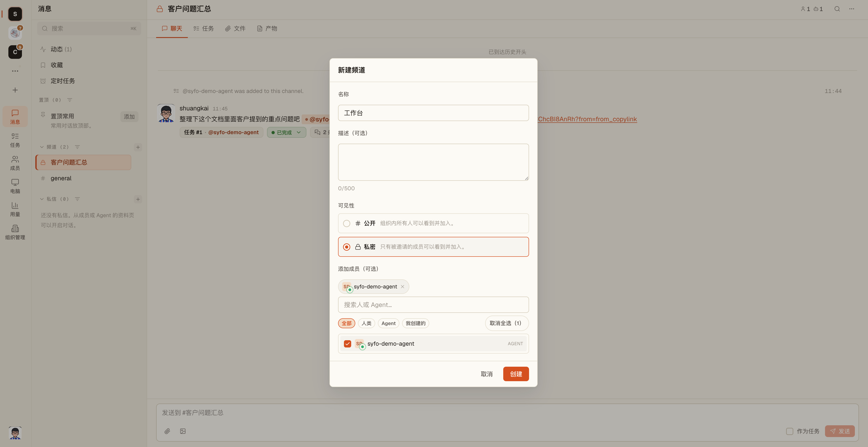Image resolution: width=868 pixels, height=447 pixels.
Task: Open the S workspace icon
Action: coord(15,14)
